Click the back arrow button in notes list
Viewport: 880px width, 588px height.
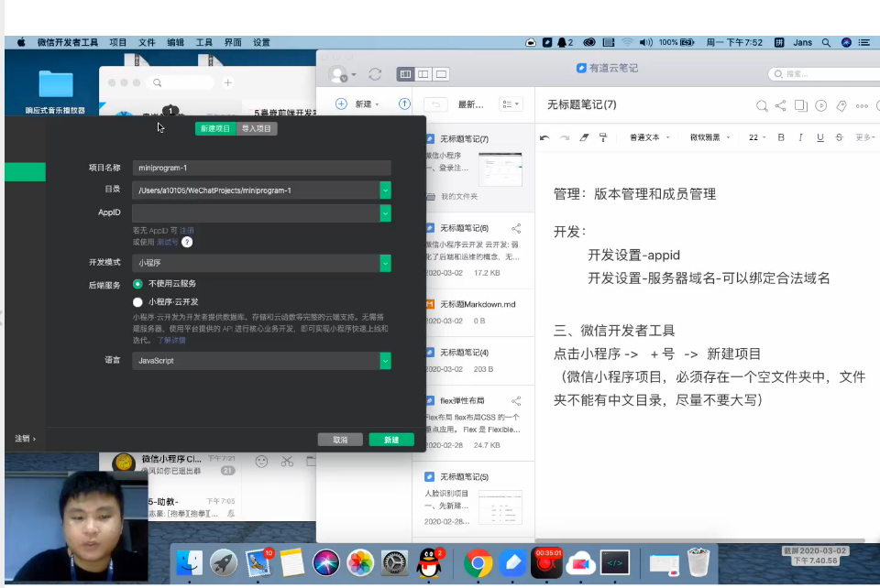click(435, 104)
